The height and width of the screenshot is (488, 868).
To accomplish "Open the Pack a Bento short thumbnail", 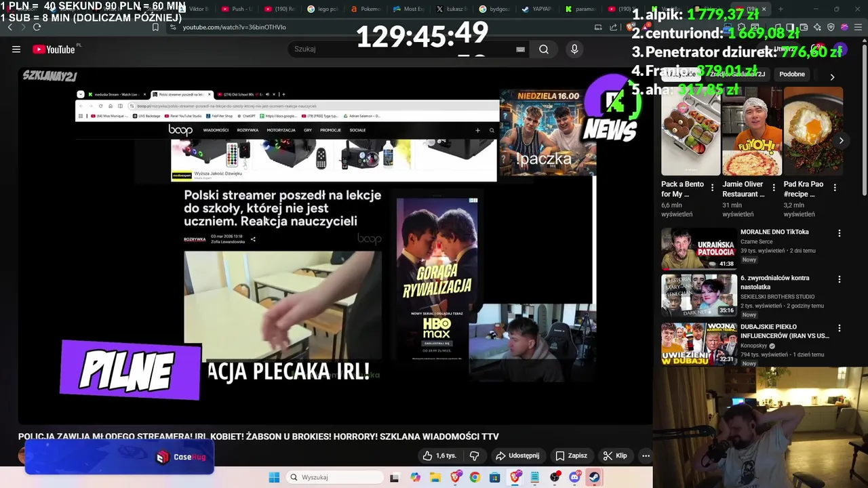I will coord(690,131).
